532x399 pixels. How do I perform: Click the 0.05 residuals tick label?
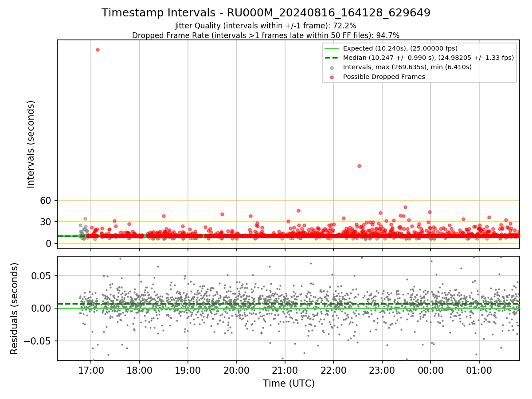click(x=42, y=276)
